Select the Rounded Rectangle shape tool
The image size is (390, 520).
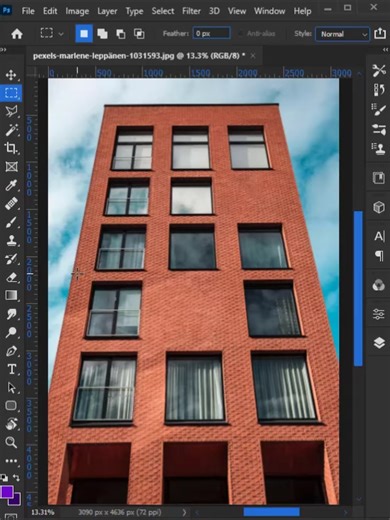click(11, 406)
